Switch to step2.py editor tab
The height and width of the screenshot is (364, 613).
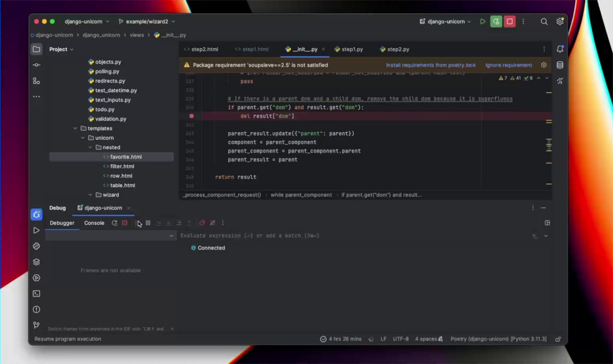[x=395, y=49]
